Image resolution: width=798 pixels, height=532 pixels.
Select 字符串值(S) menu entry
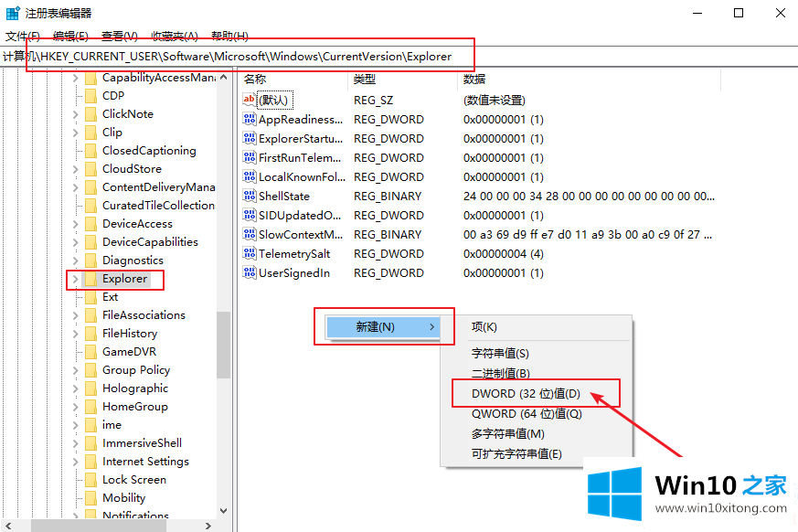point(500,353)
